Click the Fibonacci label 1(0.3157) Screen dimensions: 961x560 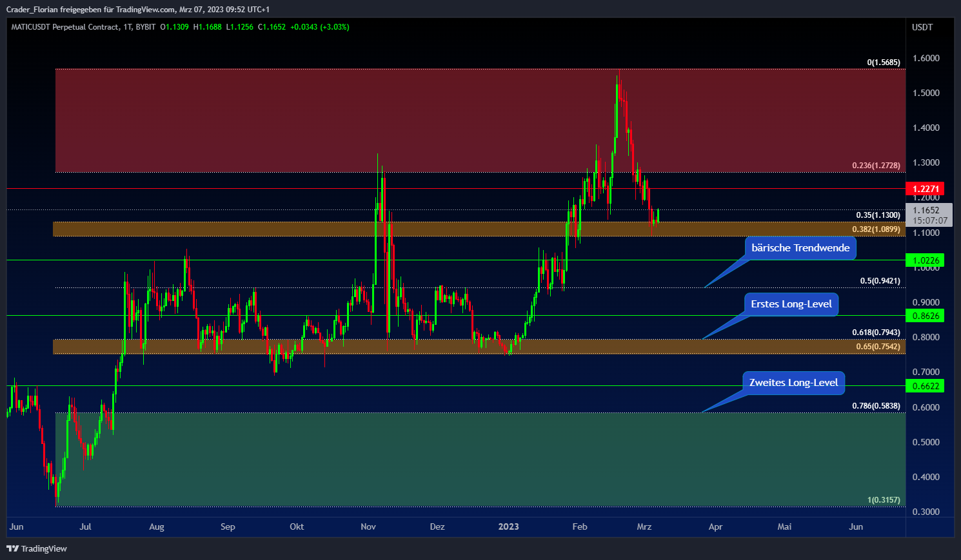pos(884,500)
